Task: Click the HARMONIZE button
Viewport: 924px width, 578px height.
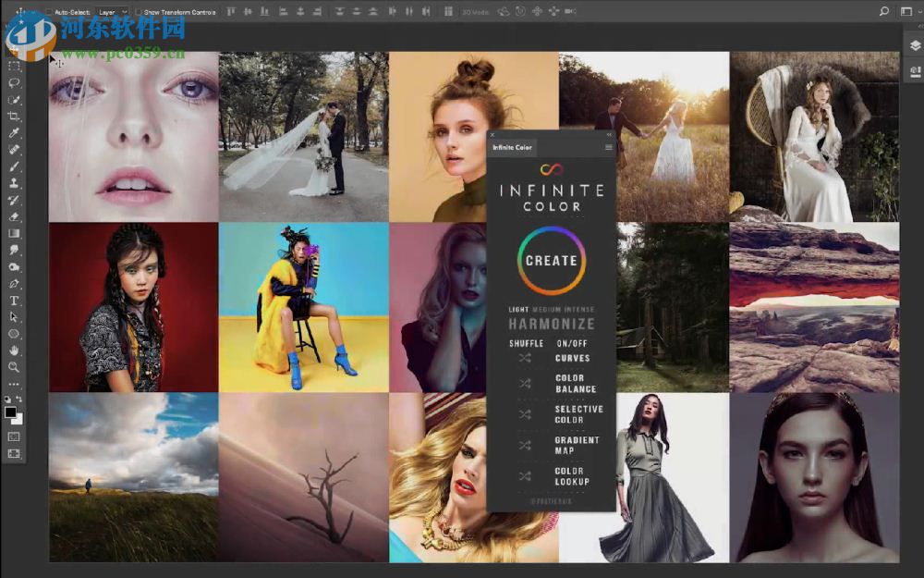Action: point(551,325)
